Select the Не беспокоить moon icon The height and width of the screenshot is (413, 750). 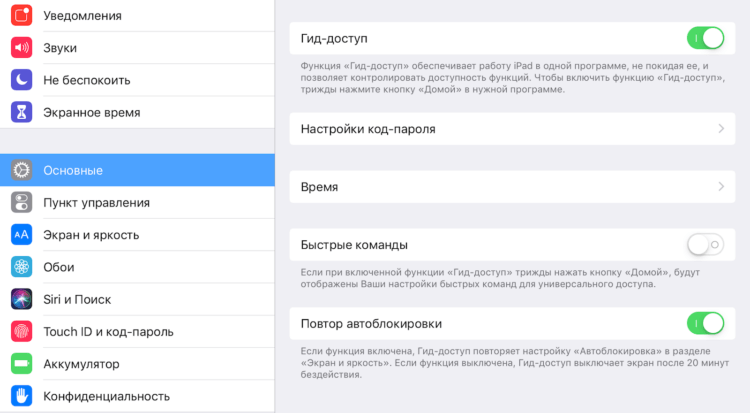[x=22, y=80]
